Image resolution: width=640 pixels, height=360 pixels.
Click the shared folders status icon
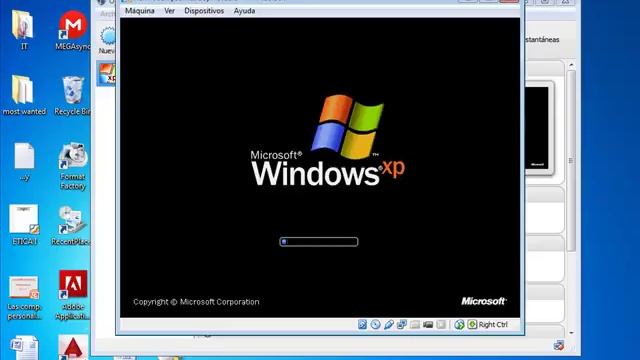(x=415, y=324)
